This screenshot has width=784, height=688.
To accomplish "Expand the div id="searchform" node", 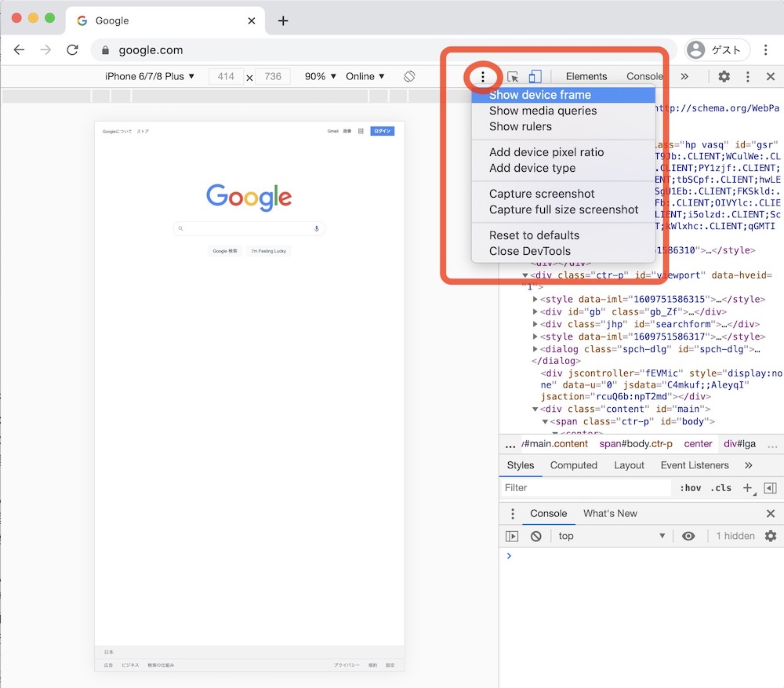I will coord(535,324).
